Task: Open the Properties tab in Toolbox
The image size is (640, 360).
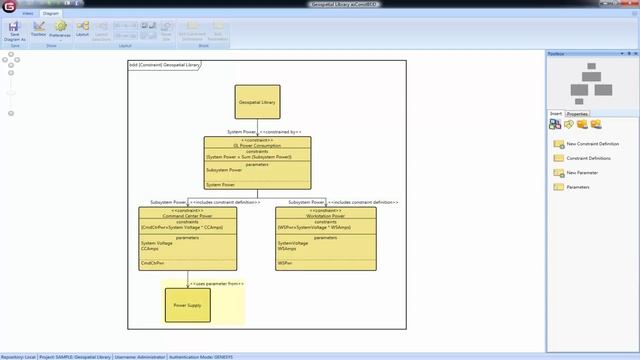Action: click(x=577, y=114)
